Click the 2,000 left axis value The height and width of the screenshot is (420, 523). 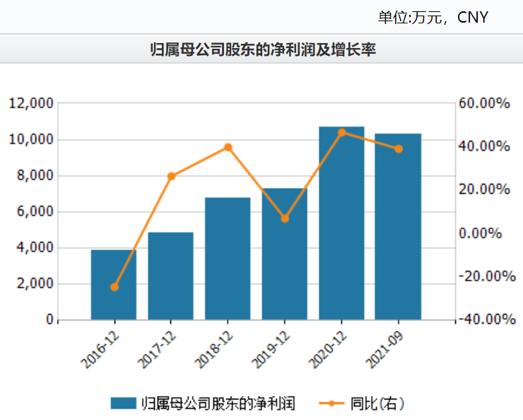[x=35, y=284]
